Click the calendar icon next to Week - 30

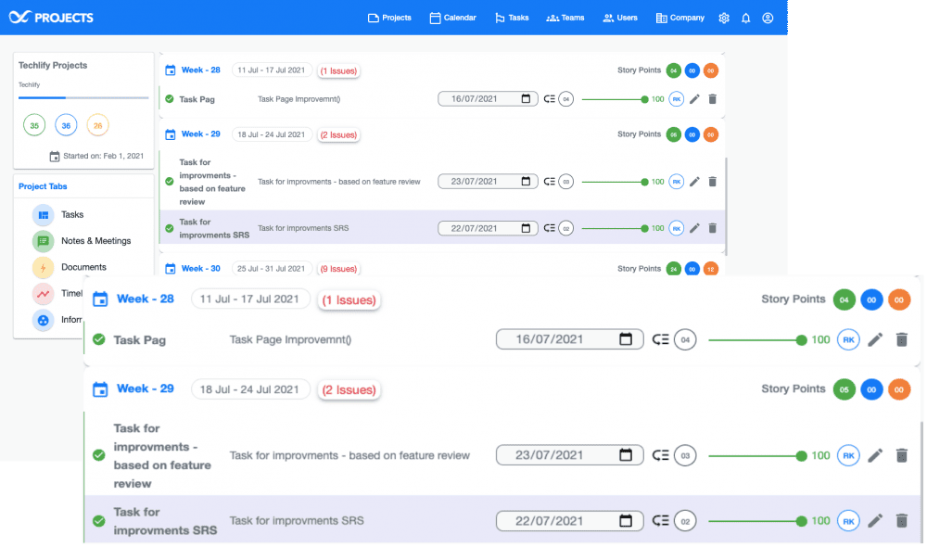(171, 269)
